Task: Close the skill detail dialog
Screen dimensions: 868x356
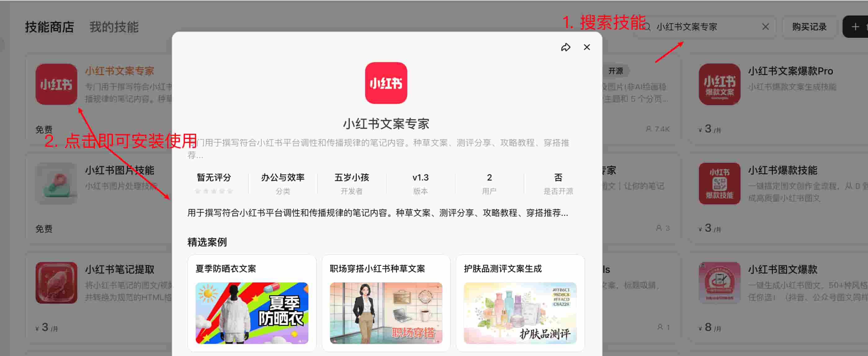Action: [587, 47]
